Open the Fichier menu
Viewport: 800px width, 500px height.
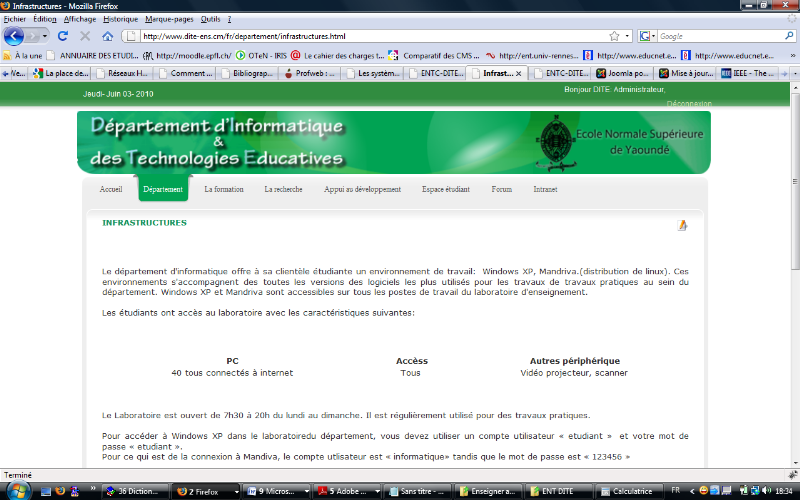coord(15,19)
